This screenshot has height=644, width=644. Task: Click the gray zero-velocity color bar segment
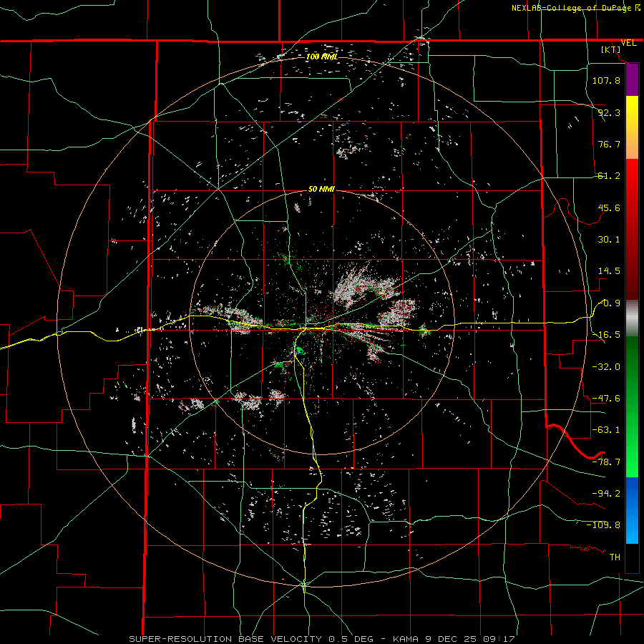pyautogui.click(x=632, y=318)
